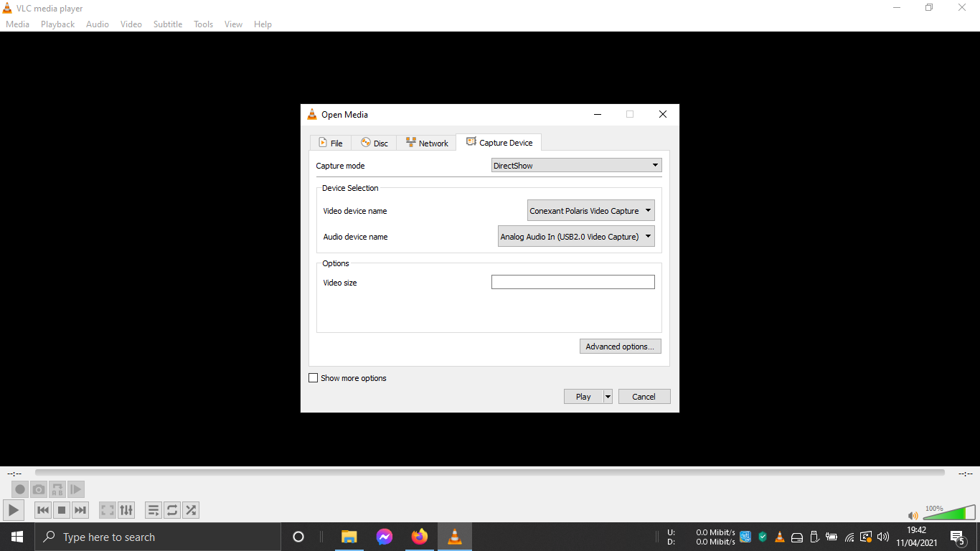Toggle loop repeat mode
Screen dimensions: 980x551
pos(172,510)
